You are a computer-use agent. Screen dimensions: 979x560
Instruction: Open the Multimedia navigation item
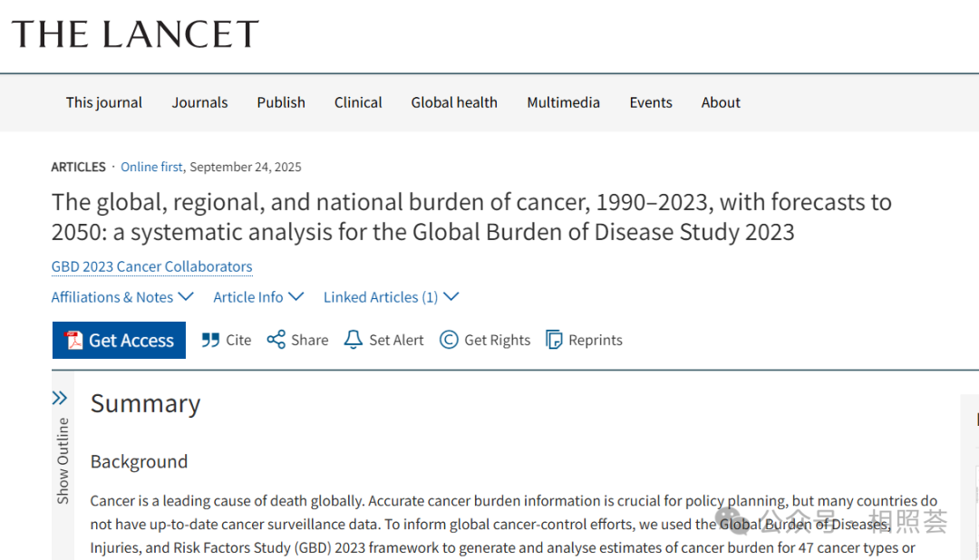[x=563, y=102]
